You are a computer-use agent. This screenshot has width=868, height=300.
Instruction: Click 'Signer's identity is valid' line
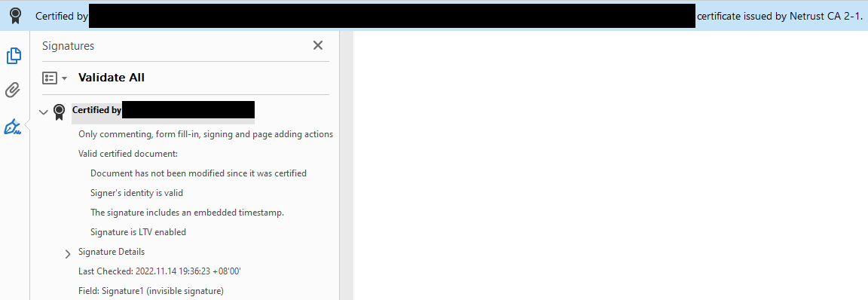136,193
